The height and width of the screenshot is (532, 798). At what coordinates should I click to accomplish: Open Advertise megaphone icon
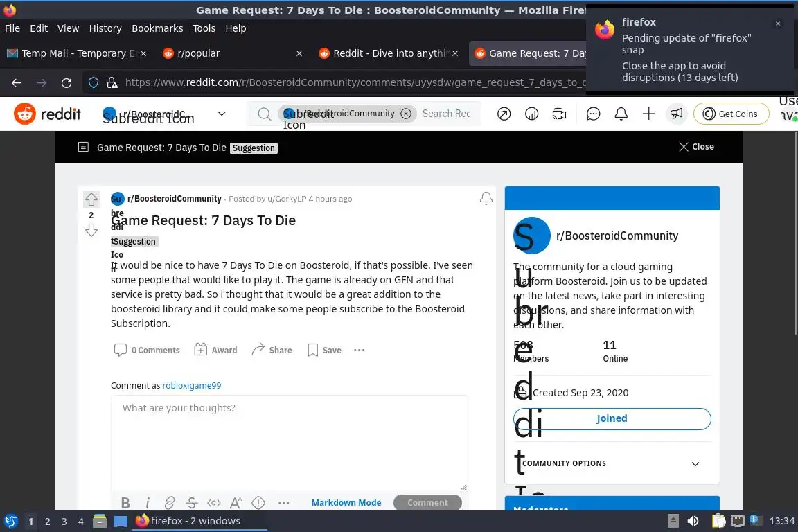676,114
